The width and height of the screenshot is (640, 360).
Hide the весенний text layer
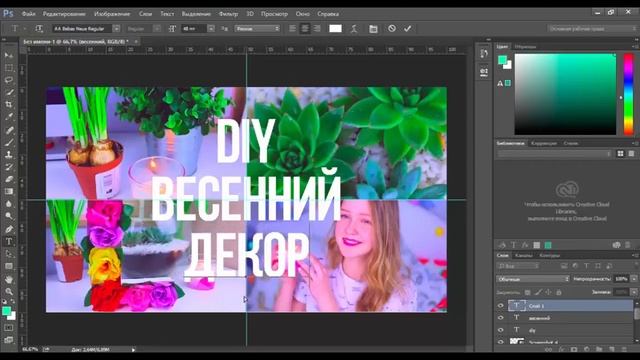(x=500, y=318)
